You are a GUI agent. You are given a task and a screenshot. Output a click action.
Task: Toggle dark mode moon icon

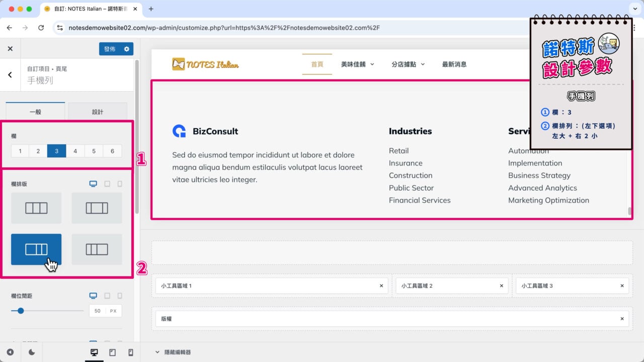pos(32,352)
